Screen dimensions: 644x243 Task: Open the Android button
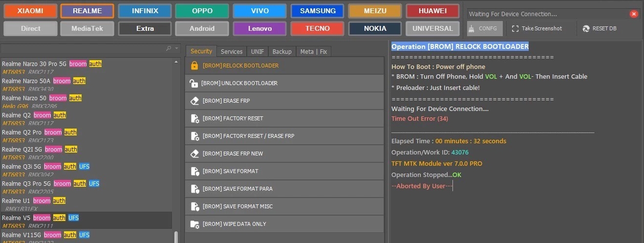pyautogui.click(x=202, y=28)
